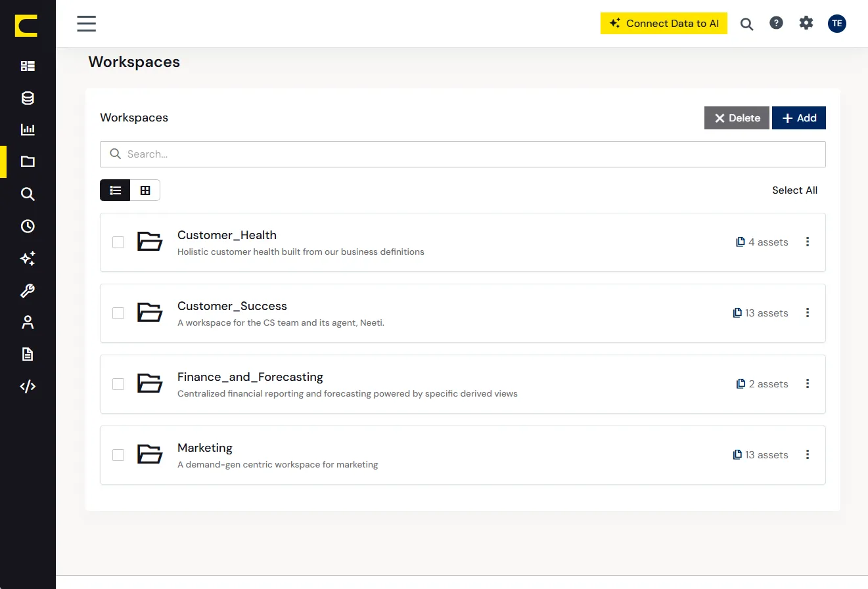868x589 pixels.
Task: Open the hamburger menu to expand the sidebar
Action: pos(87,24)
